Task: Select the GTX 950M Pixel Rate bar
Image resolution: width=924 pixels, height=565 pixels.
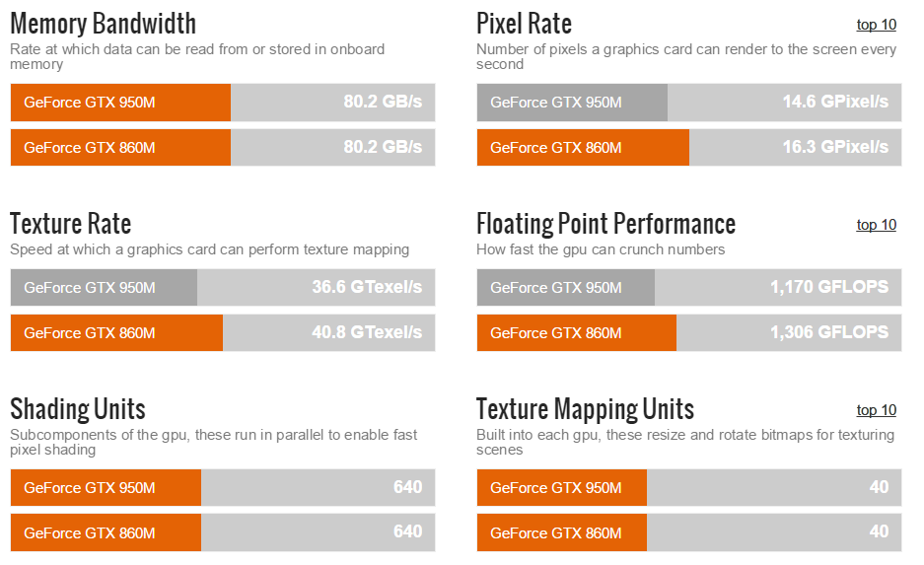Action: [688, 103]
